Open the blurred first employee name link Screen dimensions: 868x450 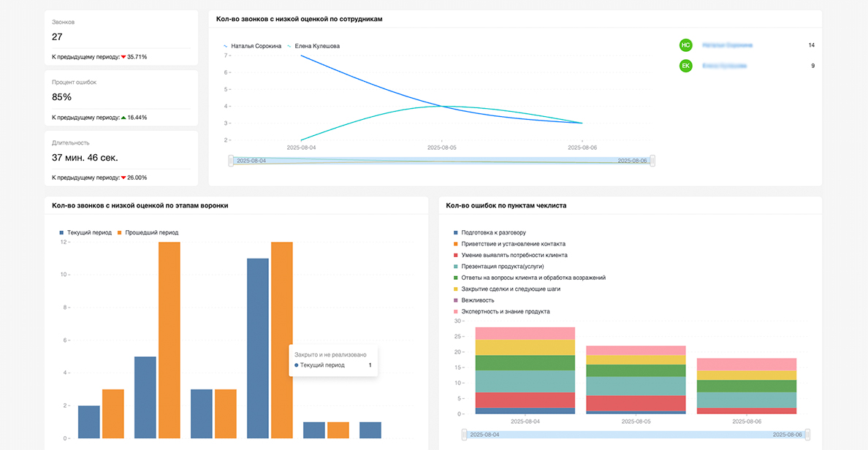coord(728,45)
